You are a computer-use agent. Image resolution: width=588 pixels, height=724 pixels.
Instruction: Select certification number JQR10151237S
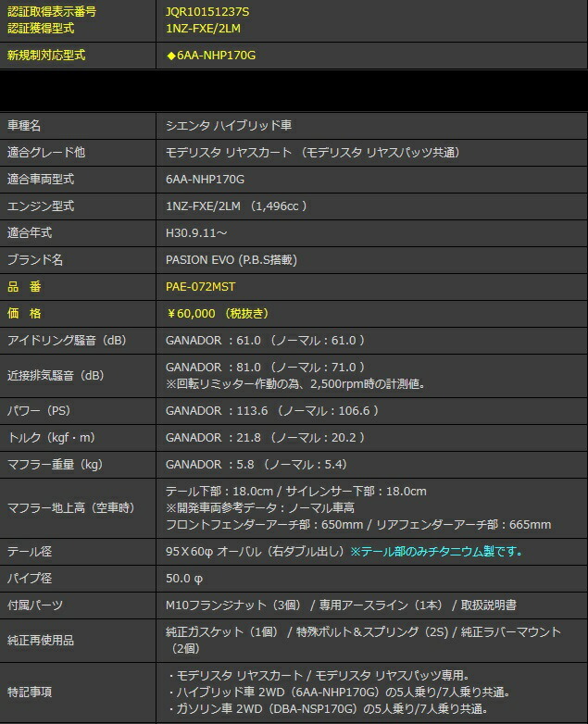(x=207, y=12)
